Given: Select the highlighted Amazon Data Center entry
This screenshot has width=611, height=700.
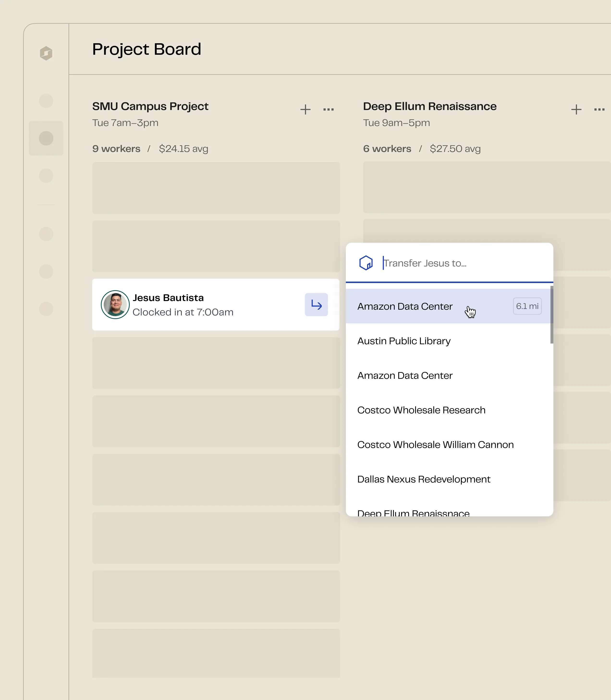Looking at the screenshot, I should pyautogui.click(x=405, y=306).
